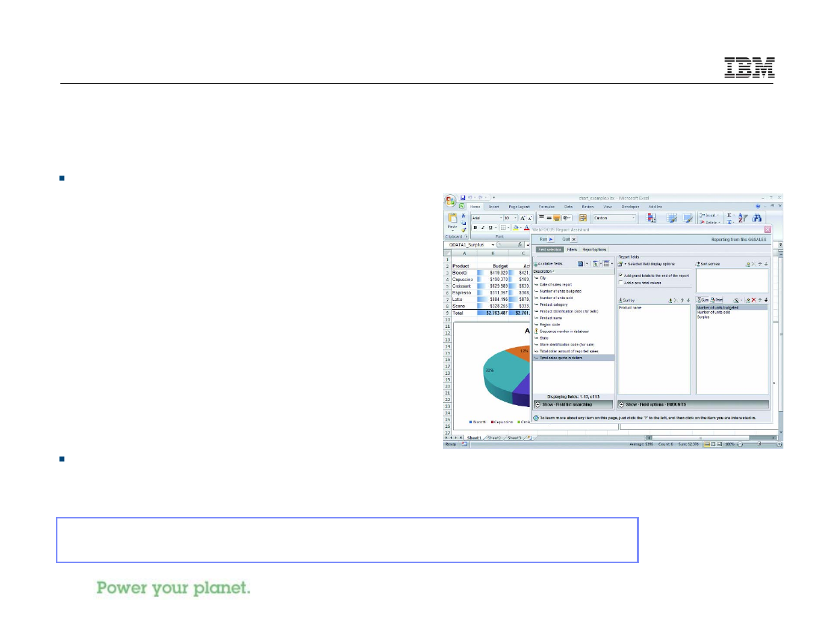Screen dimensions: 834x644
Task: Select 'Sequence number in database' field
Action: 564,331
